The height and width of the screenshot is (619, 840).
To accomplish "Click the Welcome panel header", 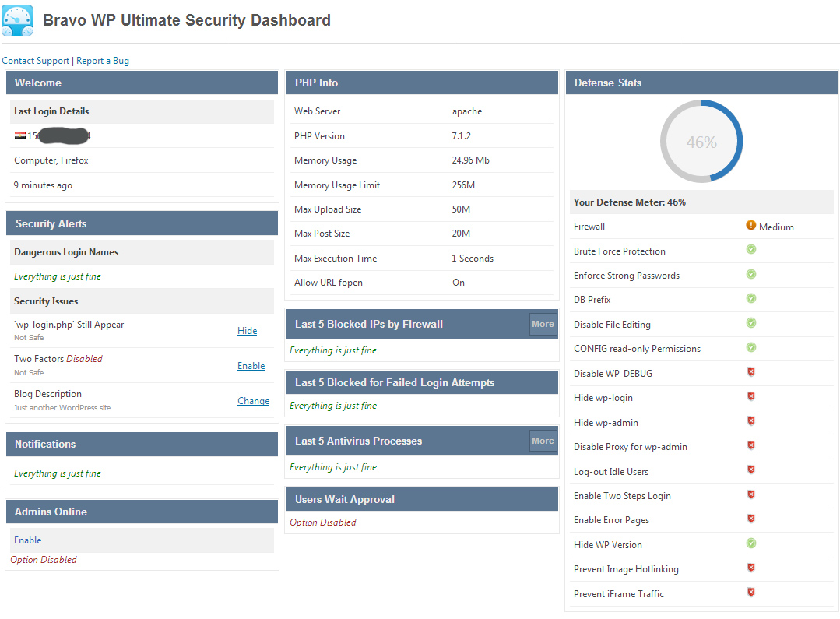I will [x=142, y=83].
